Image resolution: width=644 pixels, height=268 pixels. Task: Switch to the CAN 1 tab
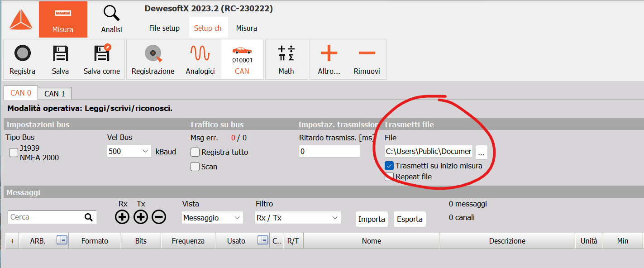55,93
